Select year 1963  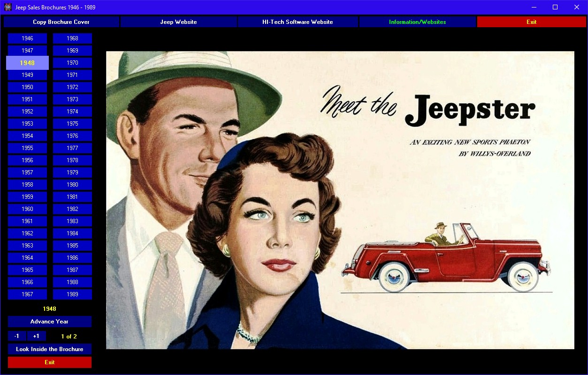(27, 246)
